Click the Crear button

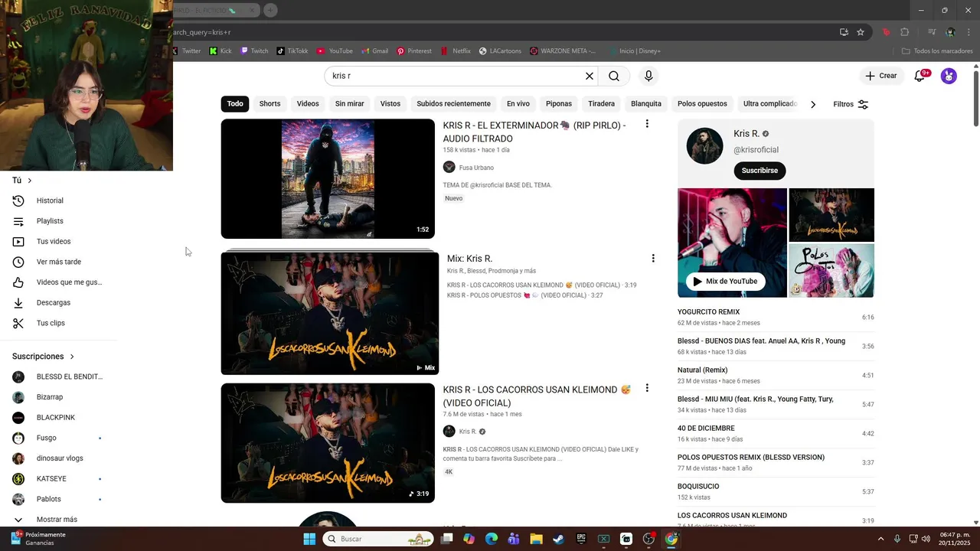click(880, 76)
